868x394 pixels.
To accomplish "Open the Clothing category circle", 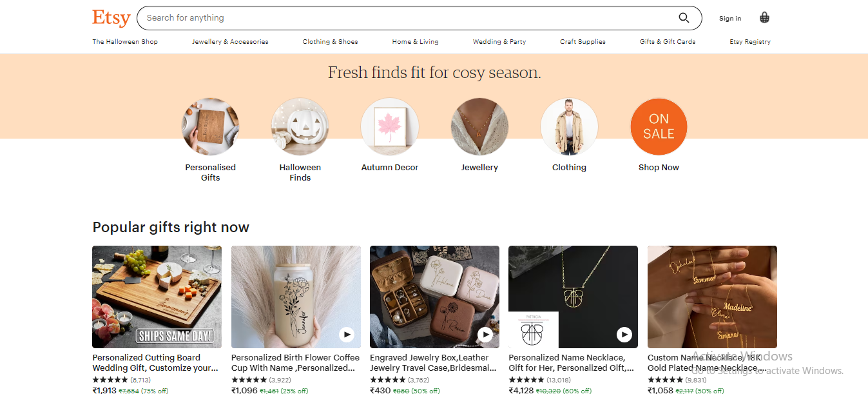I will pos(569,126).
